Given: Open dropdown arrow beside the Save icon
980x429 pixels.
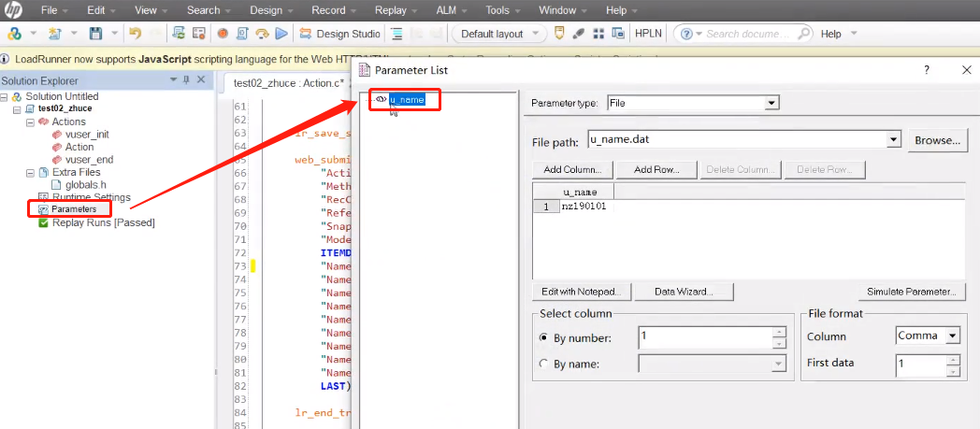Looking at the screenshot, I should point(114,34).
